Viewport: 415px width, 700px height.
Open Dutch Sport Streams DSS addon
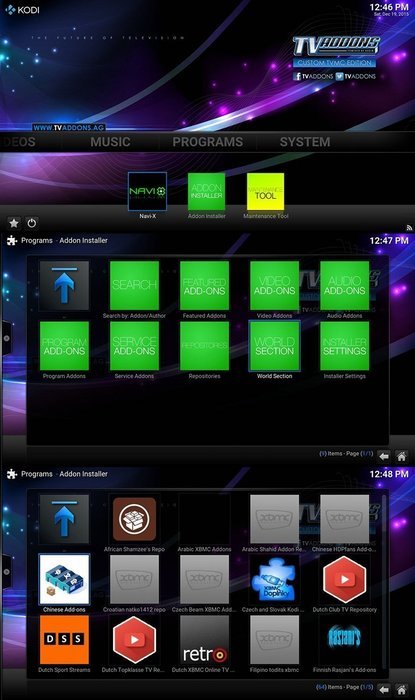[x=64, y=640]
